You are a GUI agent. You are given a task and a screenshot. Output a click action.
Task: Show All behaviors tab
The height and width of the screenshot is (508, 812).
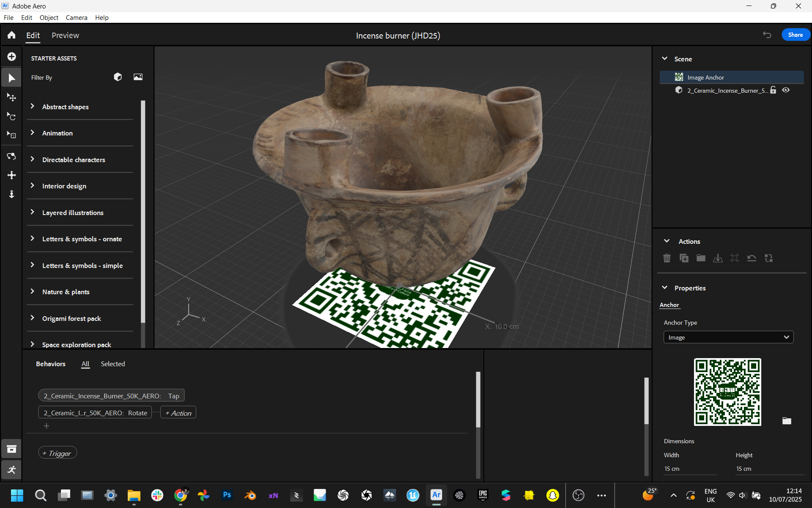(x=85, y=364)
